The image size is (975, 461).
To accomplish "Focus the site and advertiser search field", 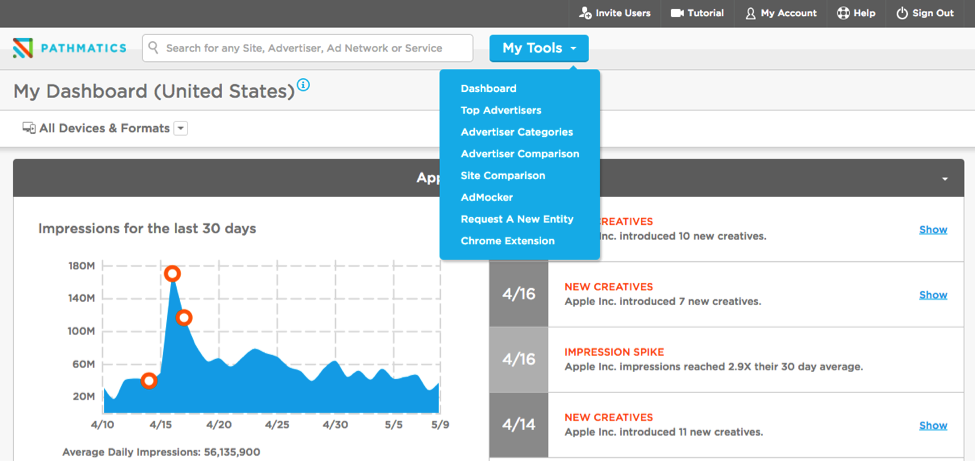I will [x=307, y=48].
